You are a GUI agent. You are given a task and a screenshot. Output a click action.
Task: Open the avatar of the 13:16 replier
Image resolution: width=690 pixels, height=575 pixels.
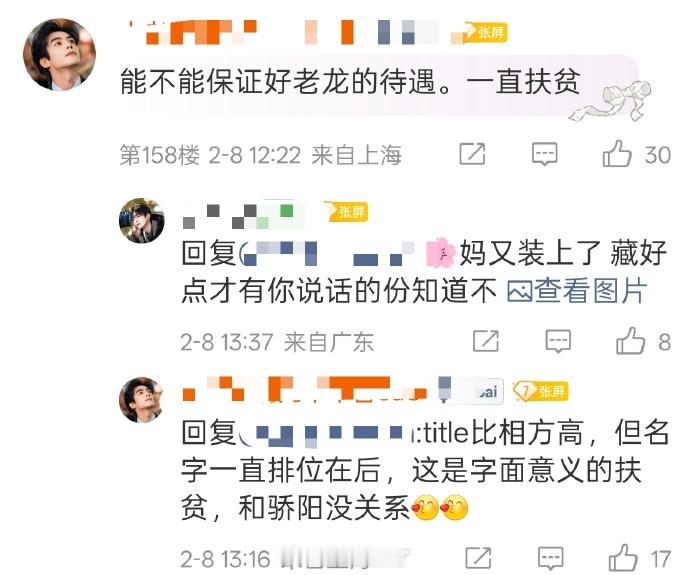(x=142, y=400)
